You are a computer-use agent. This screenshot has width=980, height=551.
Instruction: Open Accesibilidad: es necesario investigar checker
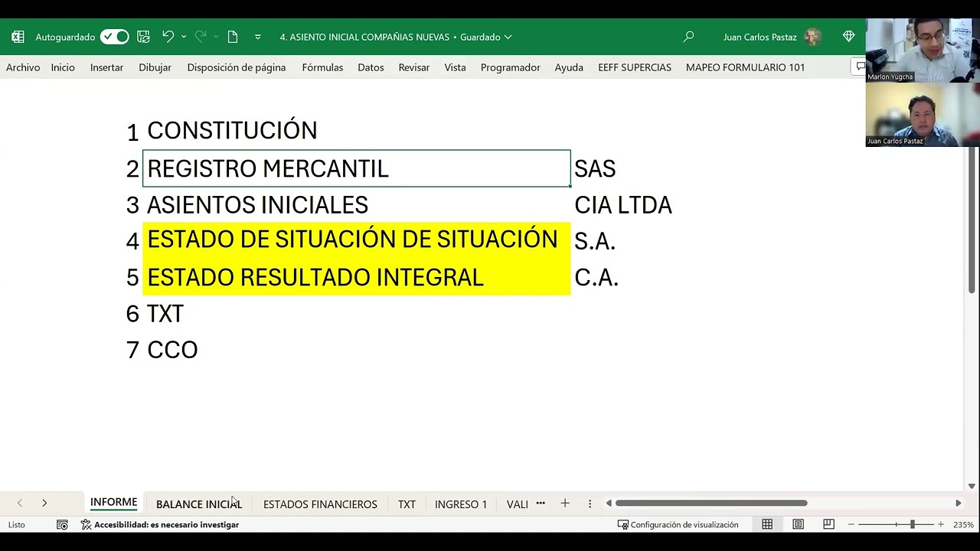(x=160, y=525)
